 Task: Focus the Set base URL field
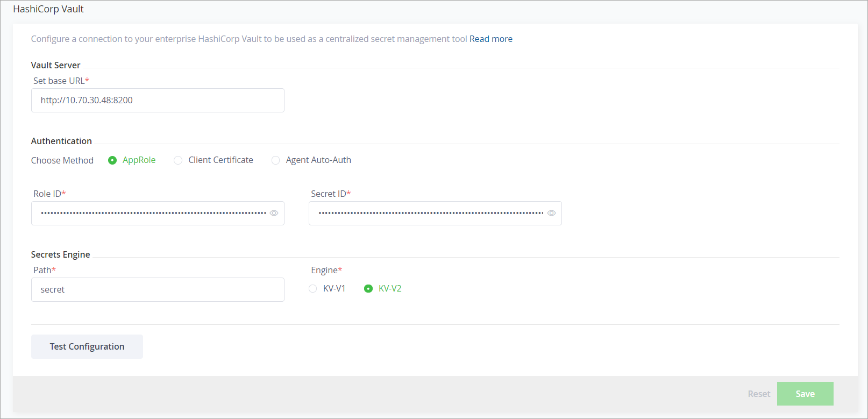158,100
